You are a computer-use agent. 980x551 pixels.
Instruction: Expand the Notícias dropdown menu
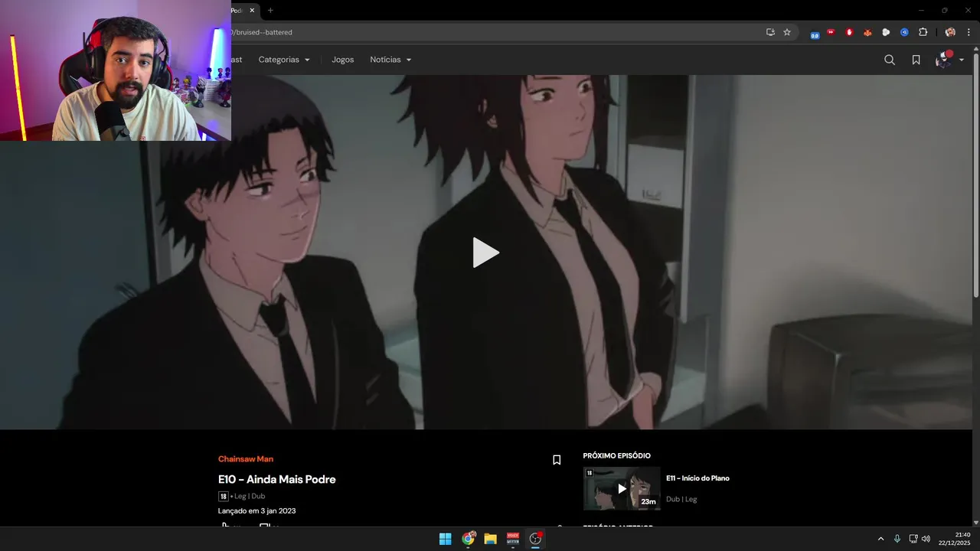pyautogui.click(x=390, y=60)
